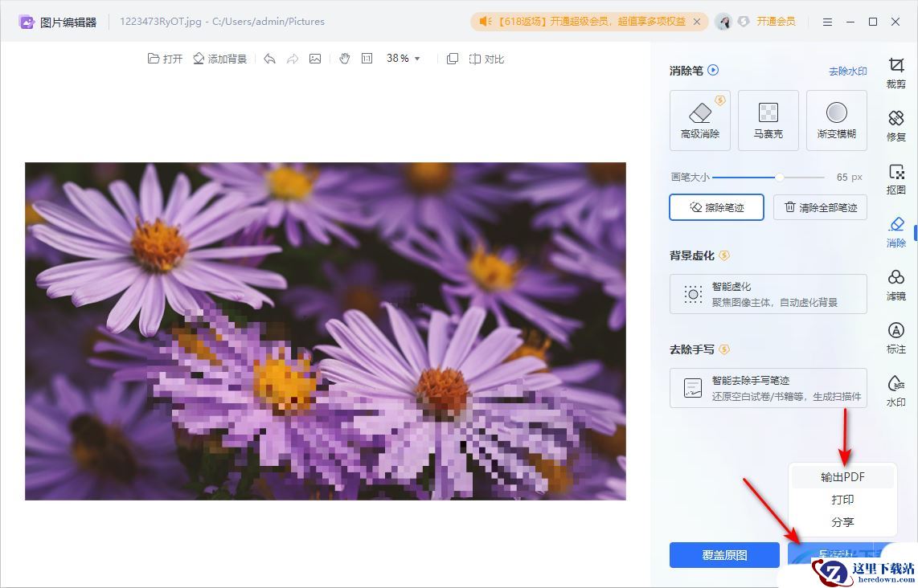Click 添加背景 to add a background
The width and height of the screenshot is (918, 588).
[x=220, y=59]
